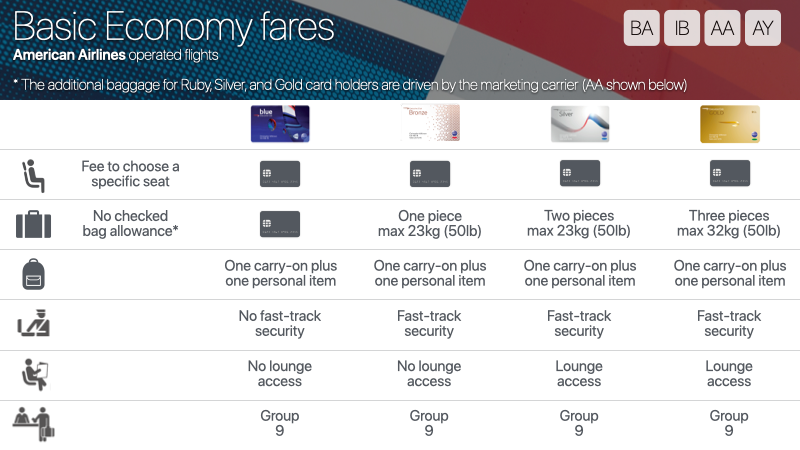Click the lounge seated person icon

[35, 374]
